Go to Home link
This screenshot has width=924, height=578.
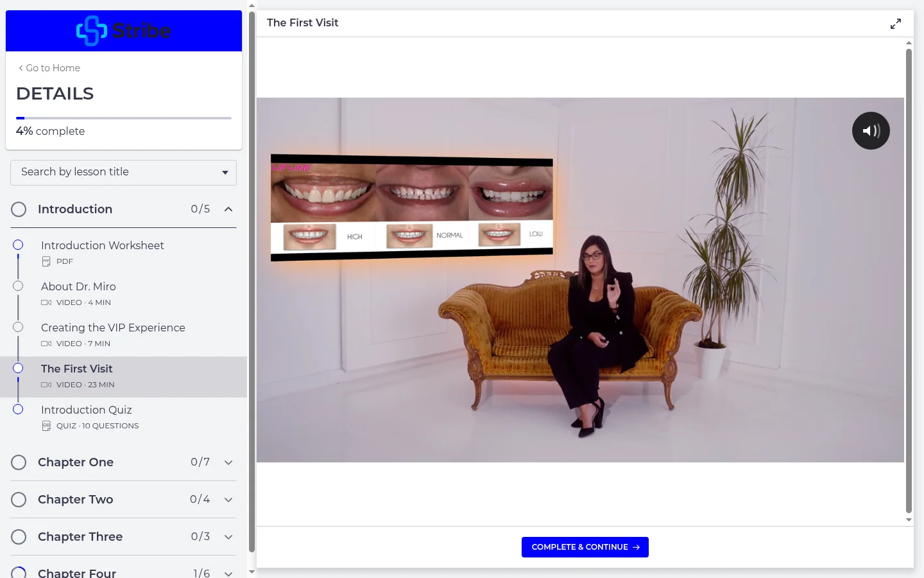[49, 68]
